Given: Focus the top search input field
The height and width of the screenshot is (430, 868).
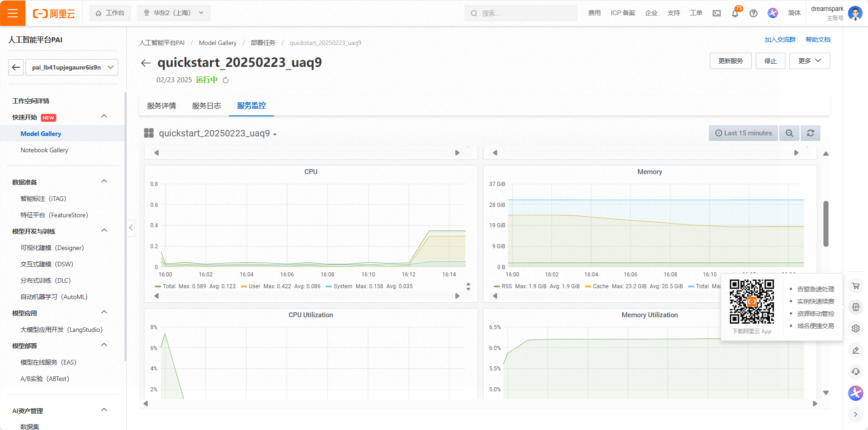Looking at the screenshot, I should [521, 13].
